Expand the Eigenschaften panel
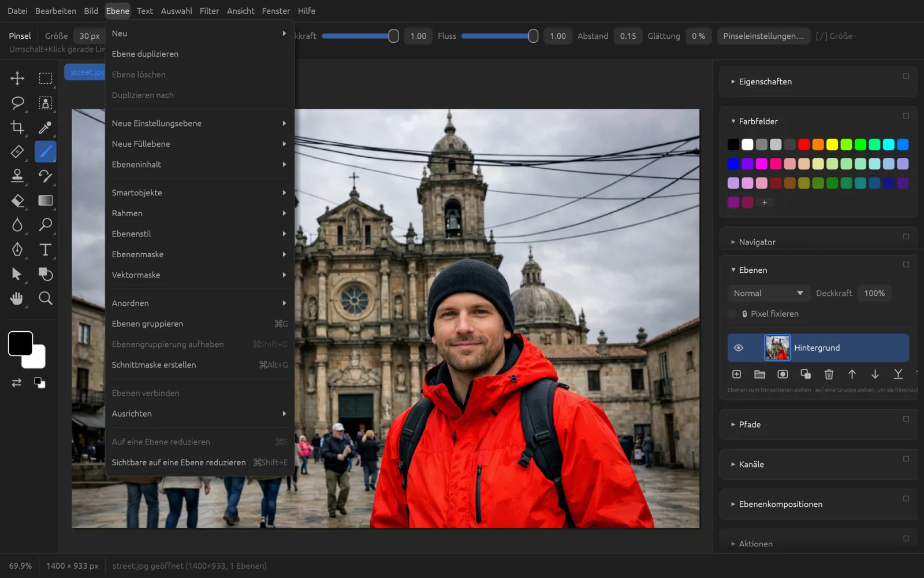The image size is (924, 578). [733, 81]
